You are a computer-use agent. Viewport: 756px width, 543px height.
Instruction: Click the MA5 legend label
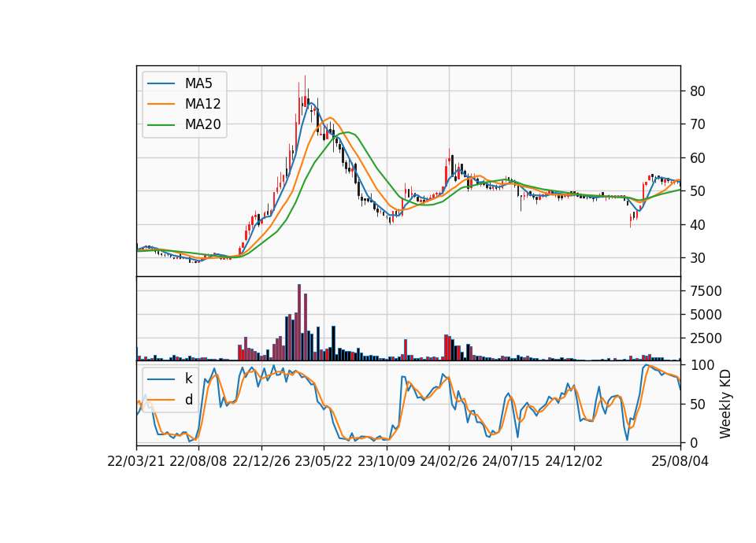(198, 83)
